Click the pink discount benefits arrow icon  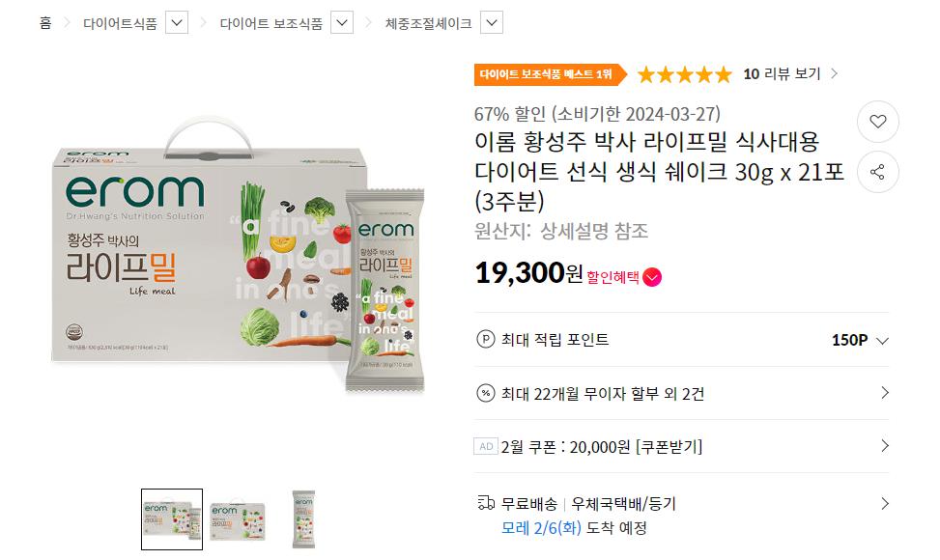coord(653,277)
